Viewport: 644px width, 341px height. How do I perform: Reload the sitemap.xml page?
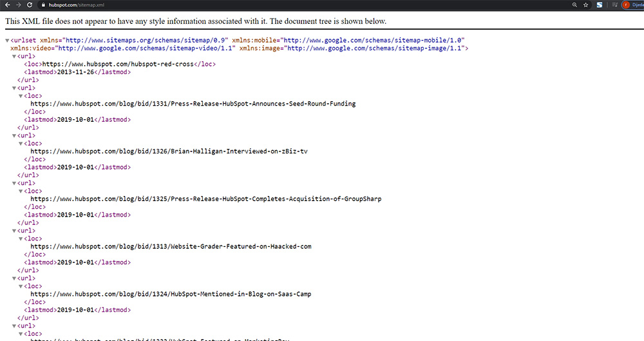30,5
